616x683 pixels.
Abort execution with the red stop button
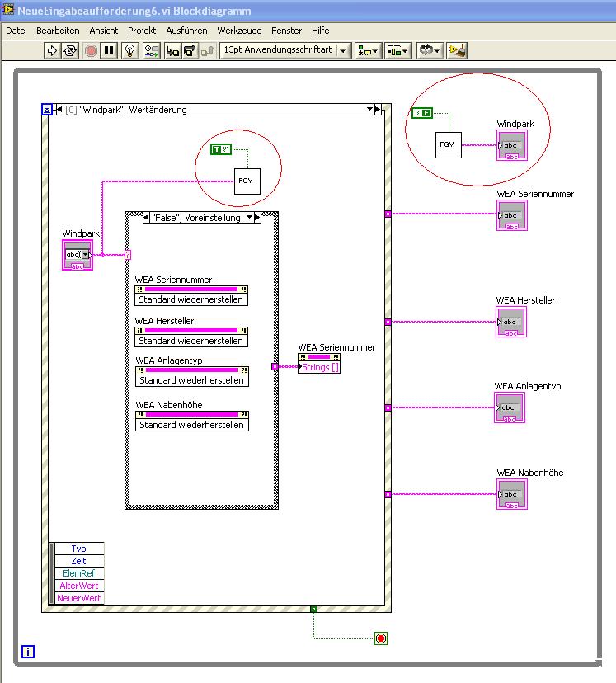coord(91,50)
